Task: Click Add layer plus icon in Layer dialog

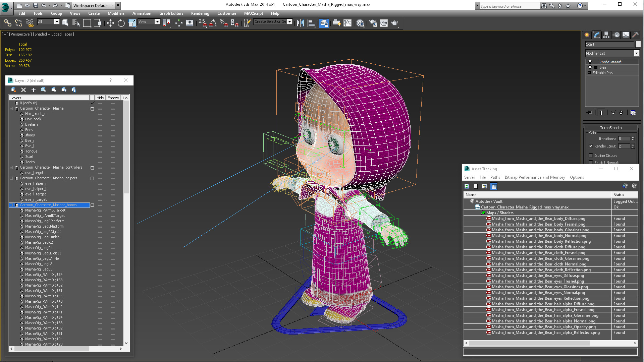Action: [x=33, y=89]
